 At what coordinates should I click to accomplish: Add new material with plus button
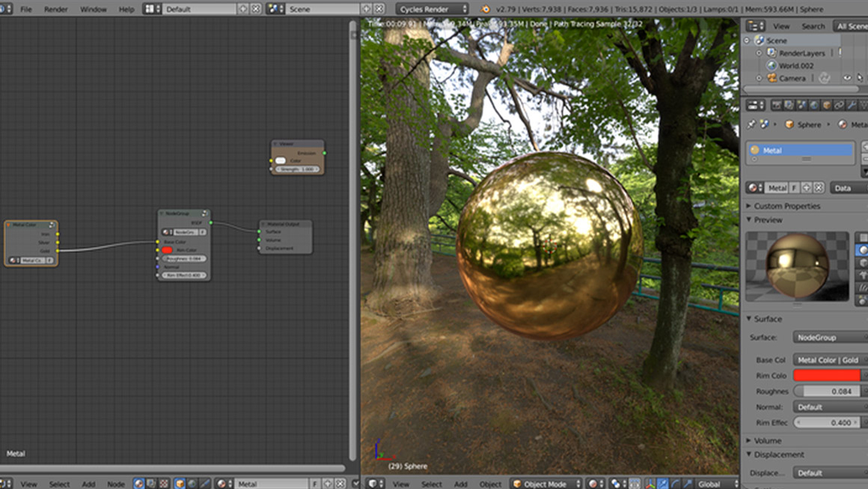click(x=807, y=188)
